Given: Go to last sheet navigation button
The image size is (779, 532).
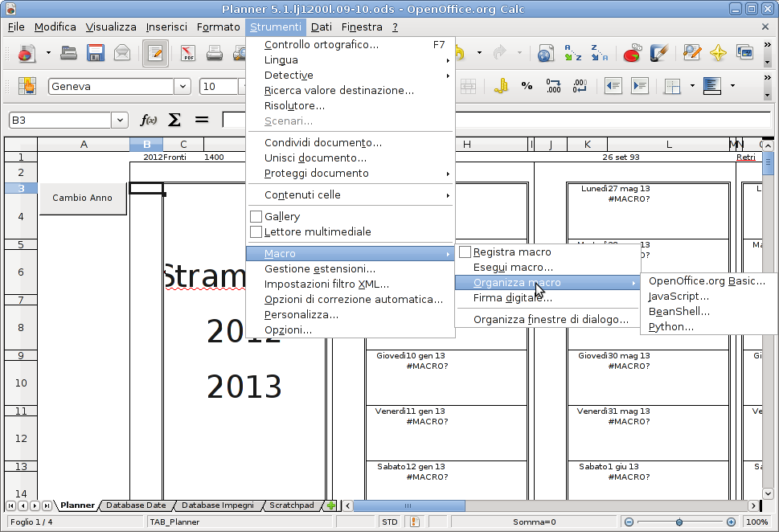Looking at the screenshot, I should [x=47, y=505].
